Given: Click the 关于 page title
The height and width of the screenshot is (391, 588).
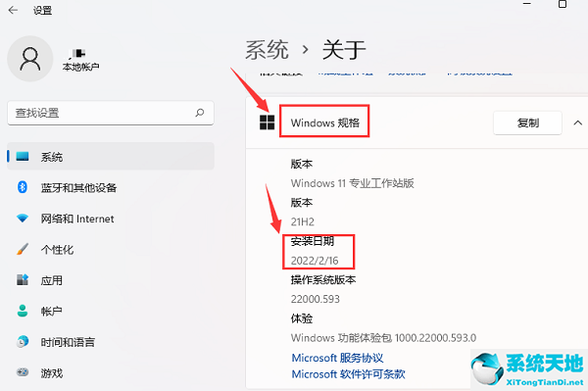Looking at the screenshot, I should [344, 49].
